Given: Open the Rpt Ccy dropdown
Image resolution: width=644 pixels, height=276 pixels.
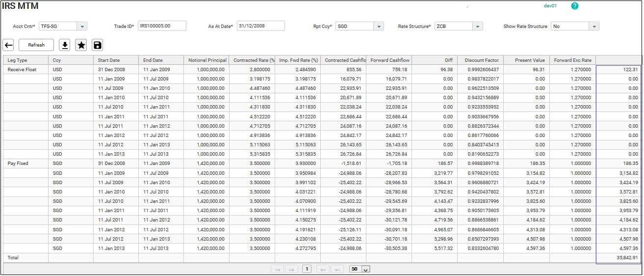Looking at the screenshot, I should [x=378, y=27].
